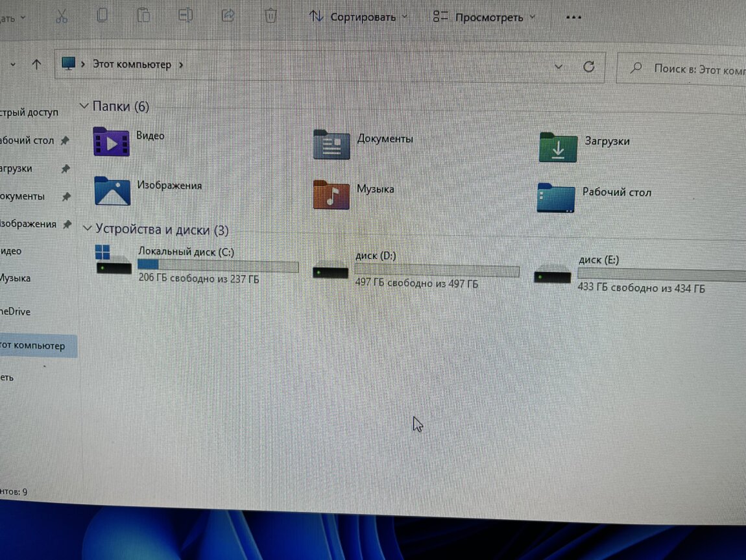Image resolution: width=746 pixels, height=560 pixels.
Task: Open the three-dots more options menu
Action: click(x=573, y=18)
